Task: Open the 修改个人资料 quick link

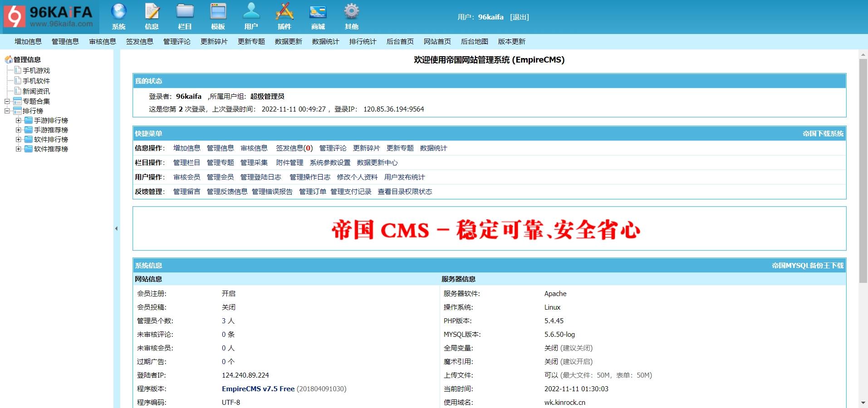Action: pos(358,177)
